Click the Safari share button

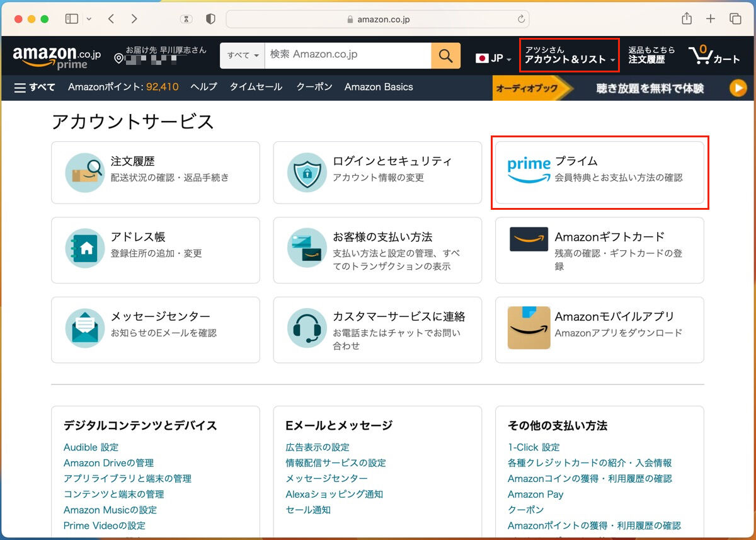click(687, 18)
